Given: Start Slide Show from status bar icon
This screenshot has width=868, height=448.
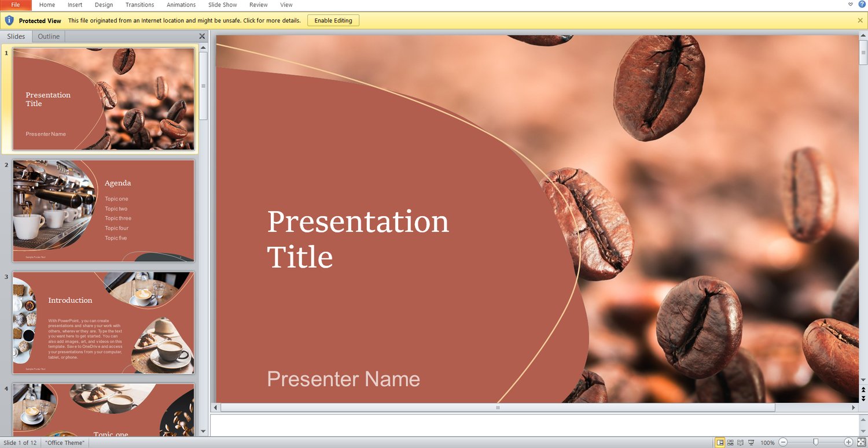Looking at the screenshot, I should click(x=751, y=443).
